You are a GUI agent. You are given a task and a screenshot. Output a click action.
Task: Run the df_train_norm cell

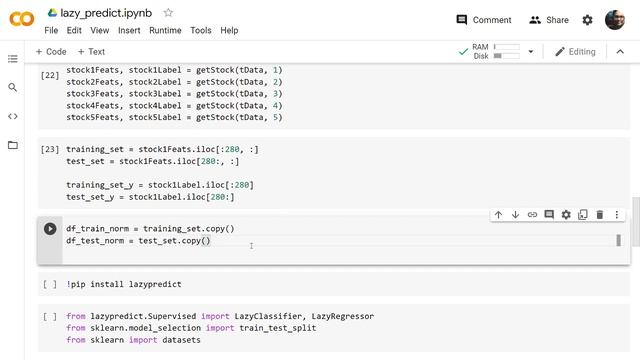click(50, 229)
